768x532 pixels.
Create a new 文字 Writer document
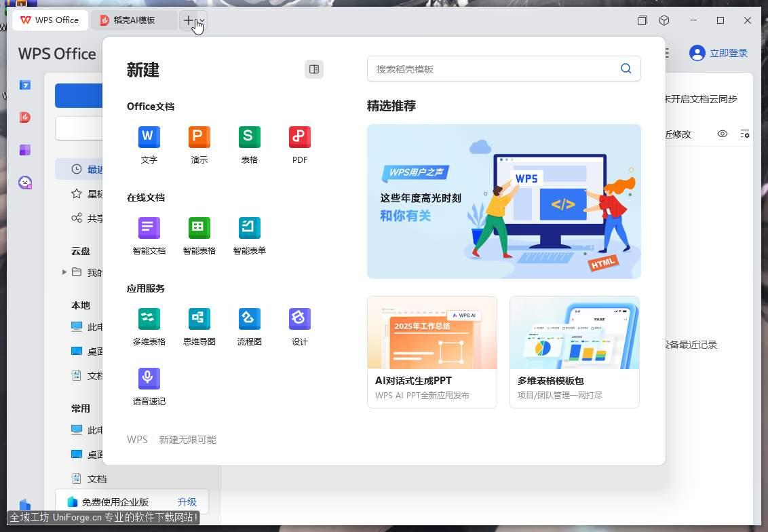pyautogui.click(x=149, y=145)
